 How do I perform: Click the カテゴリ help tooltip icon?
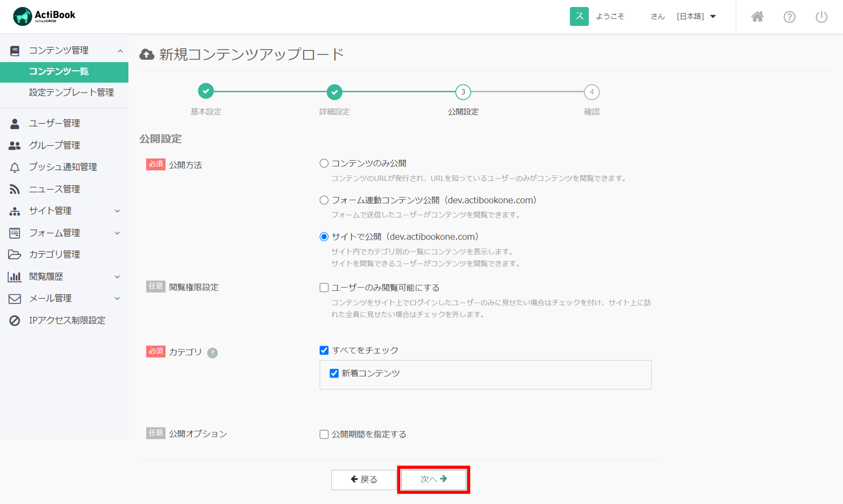212,353
